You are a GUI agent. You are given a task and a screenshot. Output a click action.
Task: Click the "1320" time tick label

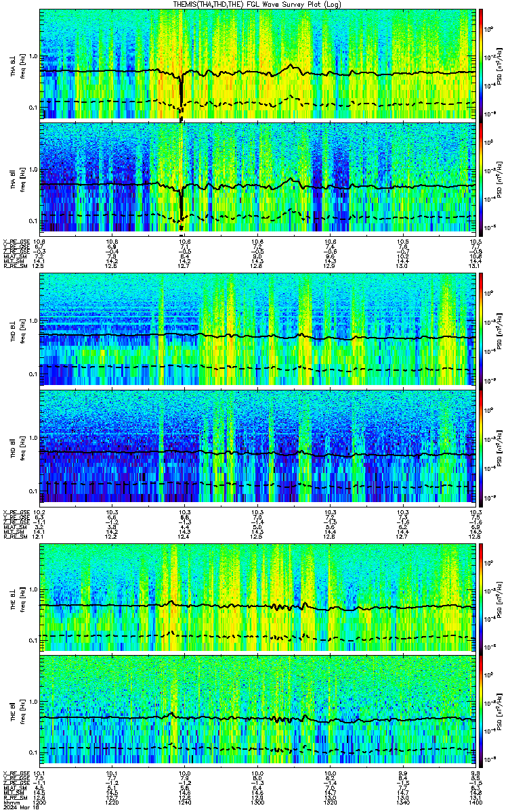[x=329, y=803]
